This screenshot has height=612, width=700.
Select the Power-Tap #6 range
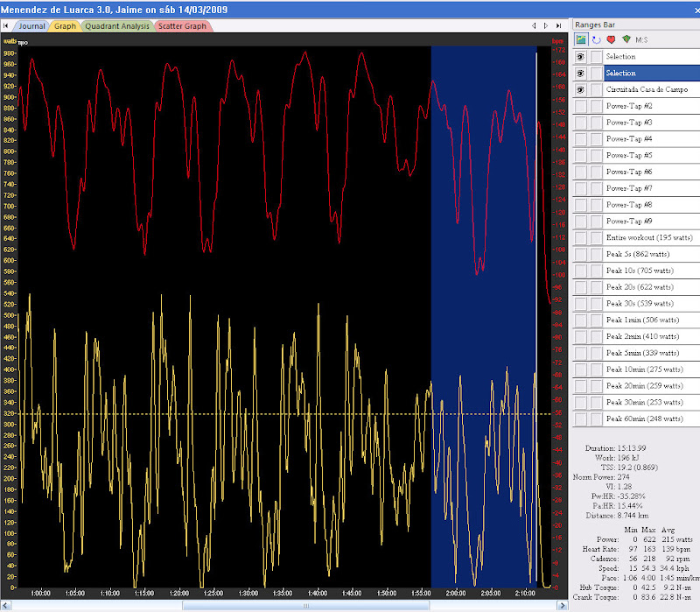(x=652, y=172)
